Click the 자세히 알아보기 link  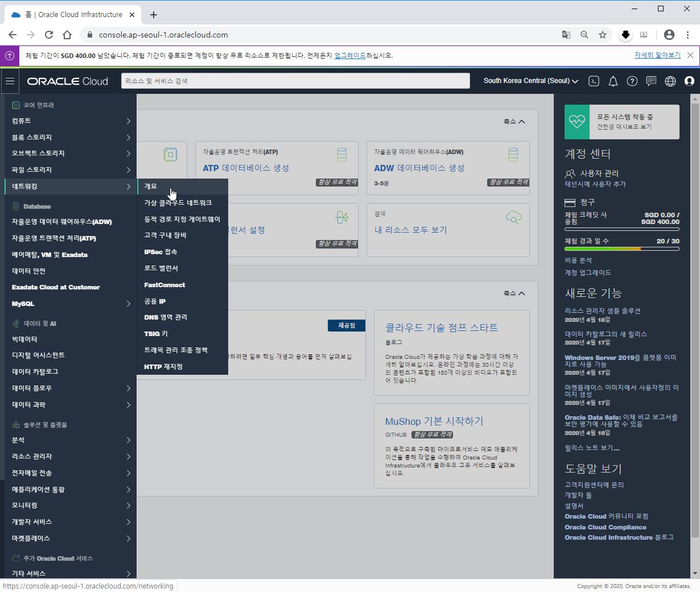pos(657,55)
